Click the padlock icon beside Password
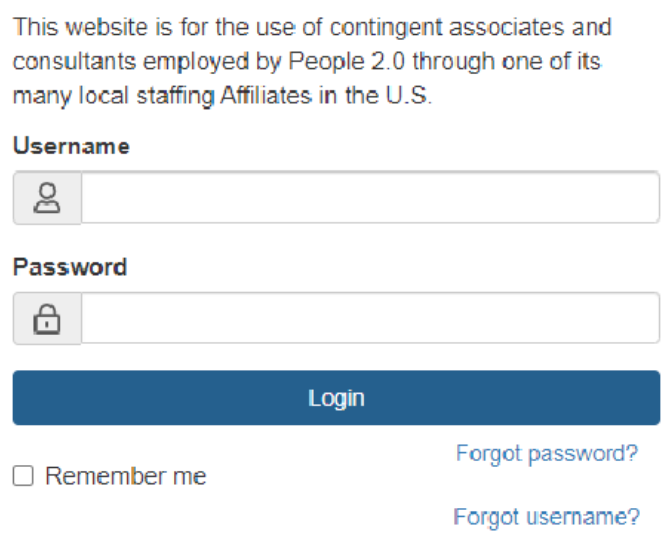 [x=47, y=319]
